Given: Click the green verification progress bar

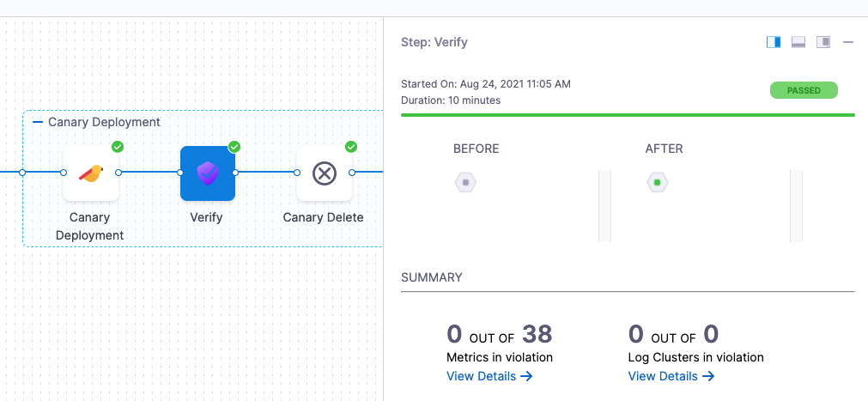Looking at the screenshot, I should coord(628,114).
